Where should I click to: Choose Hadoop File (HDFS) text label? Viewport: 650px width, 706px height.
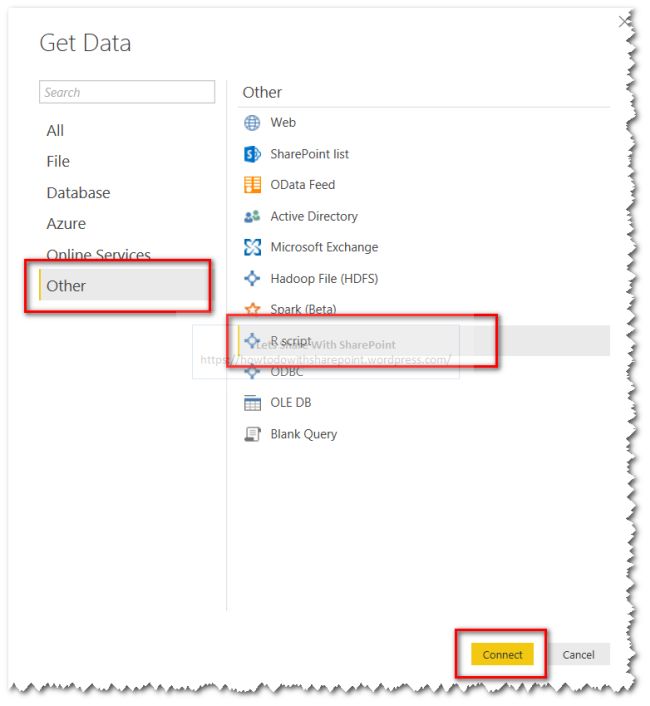(324, 279)
